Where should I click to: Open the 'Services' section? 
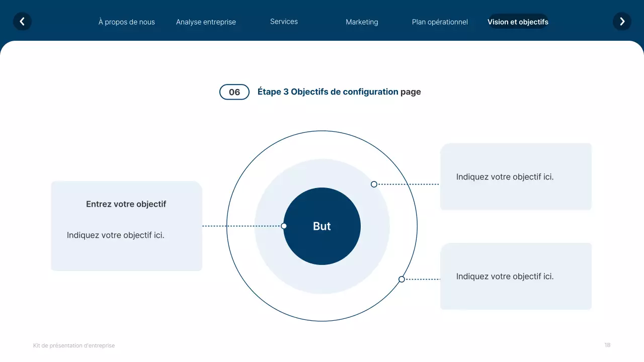click(284, 22)
